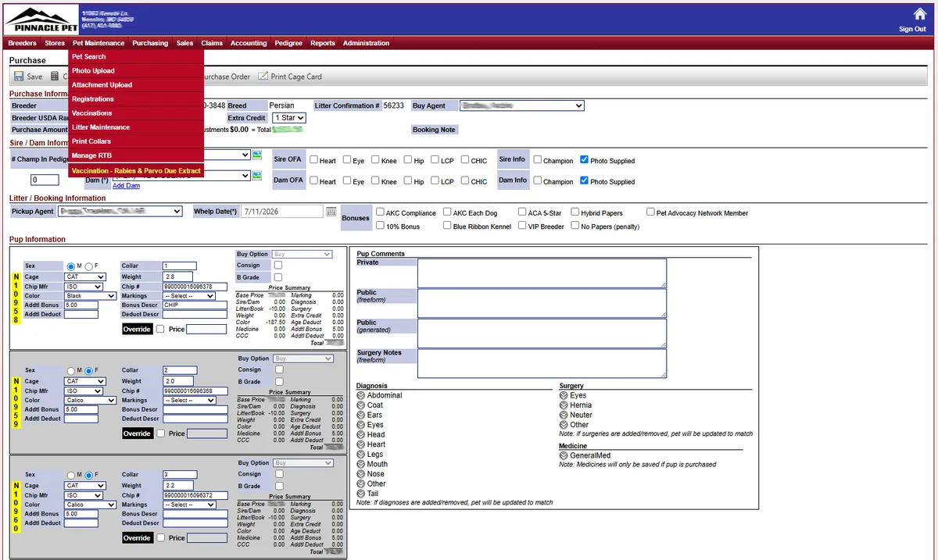This screenshot has height=560, width=938.
Task: Click the picture icon beside the Dam dropdown
Action: (x=256, y=176)
